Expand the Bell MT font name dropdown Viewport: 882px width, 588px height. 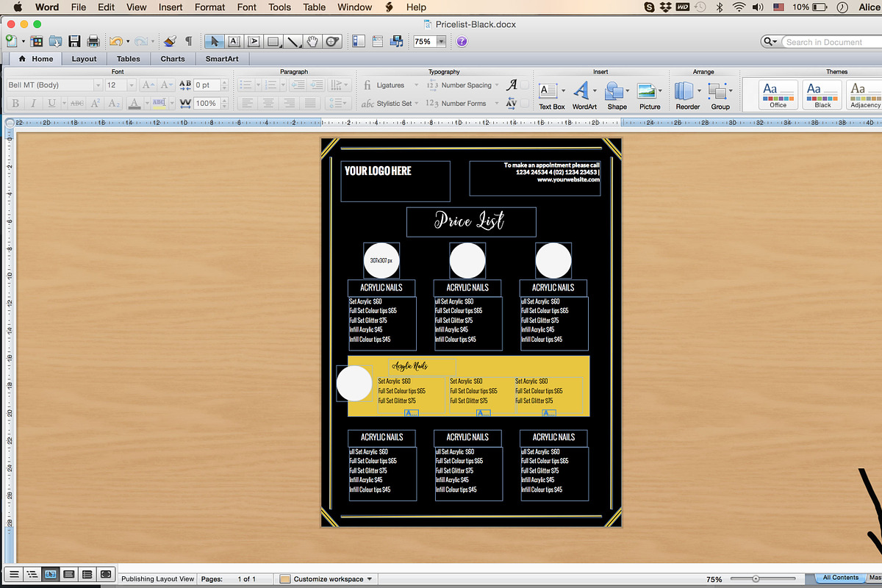tap(98, 85)
